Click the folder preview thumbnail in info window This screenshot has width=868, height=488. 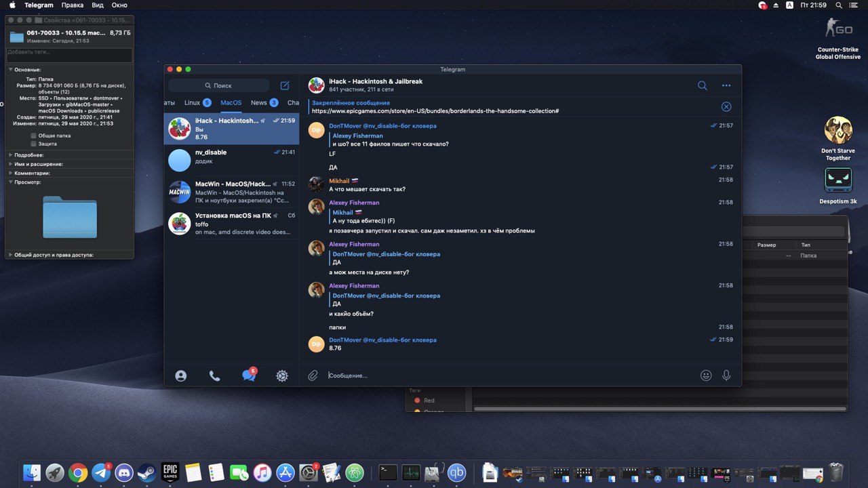(70, 217)
